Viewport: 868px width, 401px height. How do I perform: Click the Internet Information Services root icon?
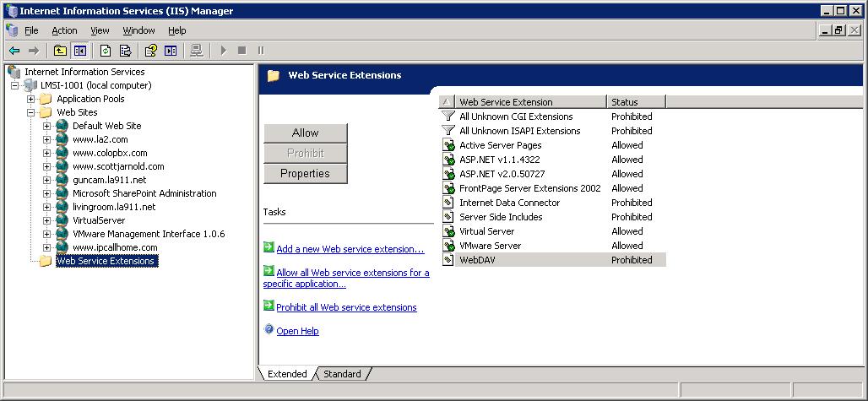coord(14,72)
